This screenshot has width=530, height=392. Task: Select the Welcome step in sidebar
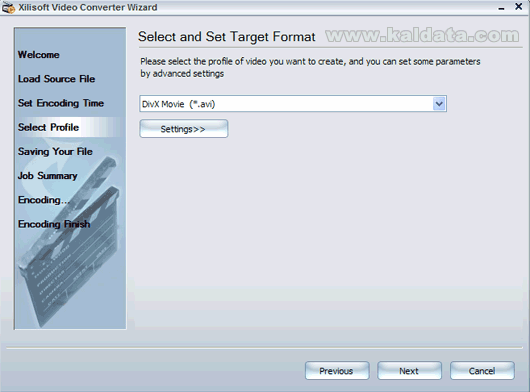[x=39, y=54]
